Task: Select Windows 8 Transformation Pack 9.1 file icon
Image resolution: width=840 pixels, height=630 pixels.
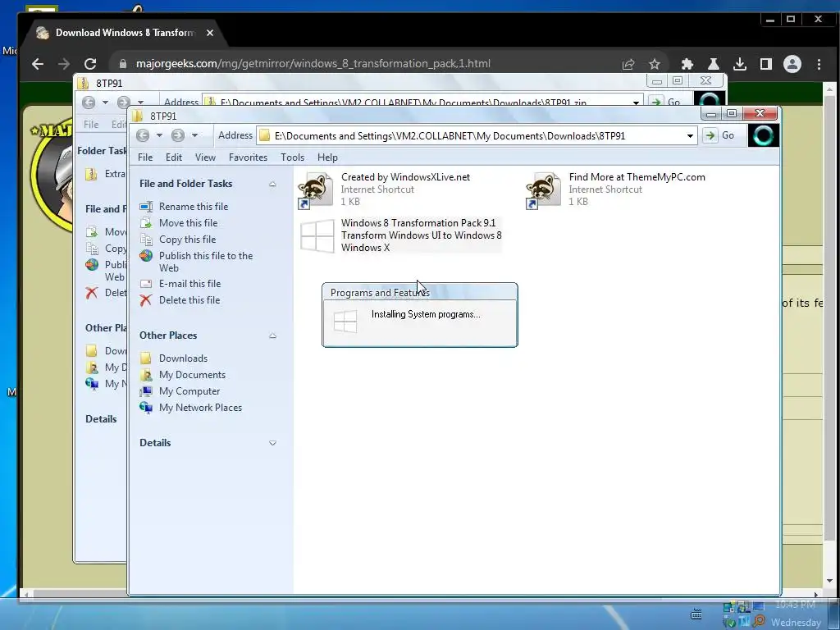Action: pos(317,235)
